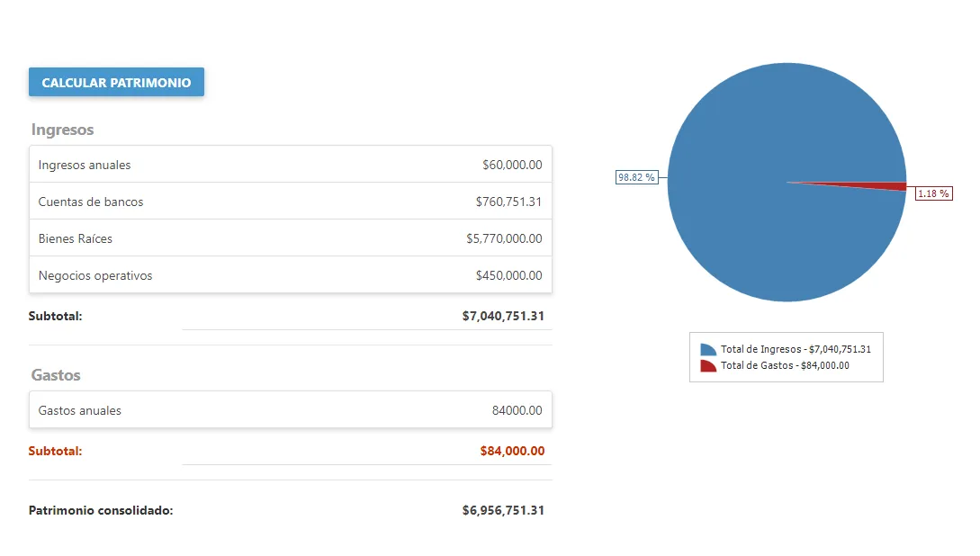980x556 pixels.
Task: Select the Bienes Raíces row
Action: [x=290, y=238]
